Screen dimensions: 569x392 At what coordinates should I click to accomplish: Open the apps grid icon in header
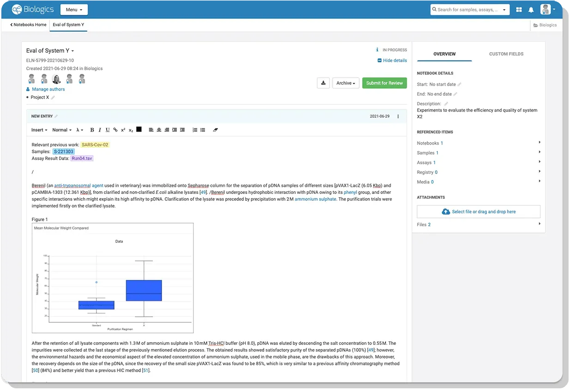519,10
